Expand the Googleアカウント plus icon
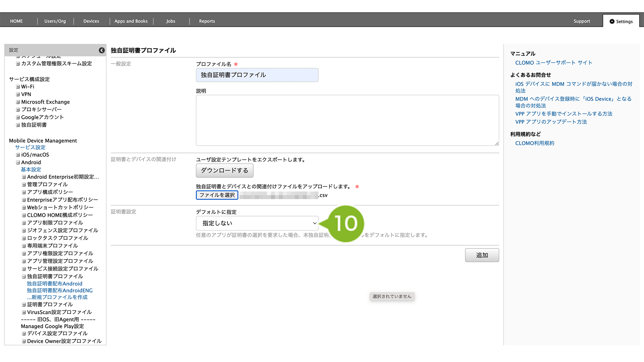This screenshot has height=362, width=644. (x=18, y=117)
